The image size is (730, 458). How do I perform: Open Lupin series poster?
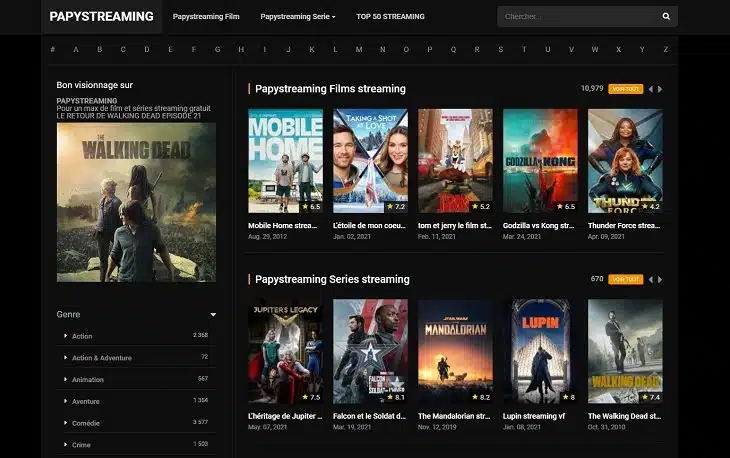pos(540,351)
